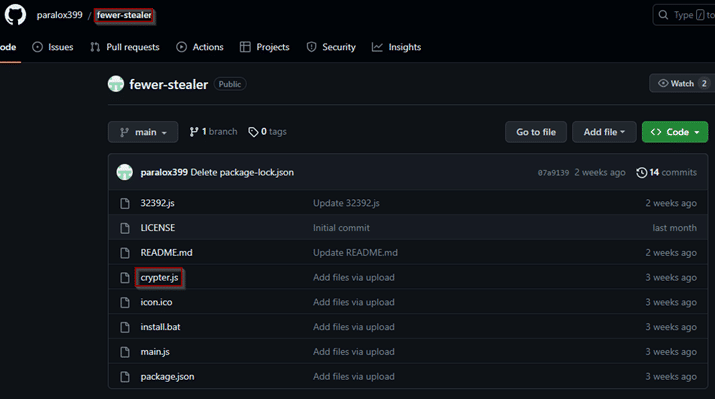Open the Update 32392.js commit message

tap(346, 203)
